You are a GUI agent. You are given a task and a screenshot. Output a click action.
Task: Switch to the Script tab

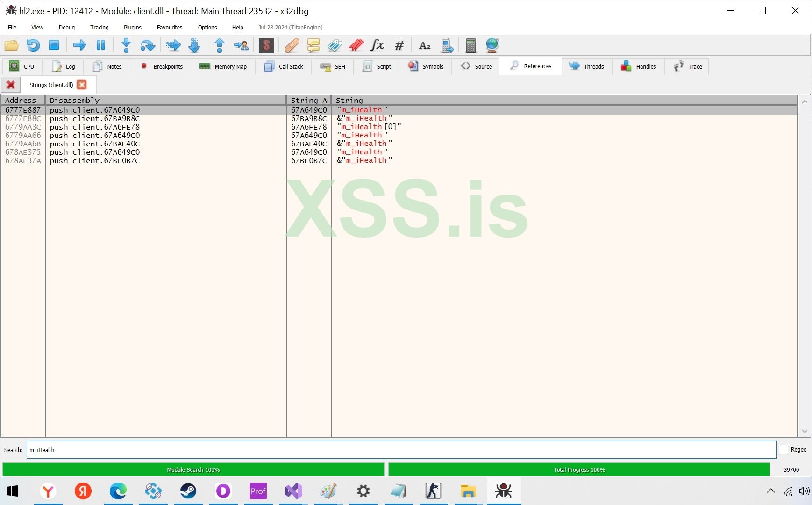(378, 66)
